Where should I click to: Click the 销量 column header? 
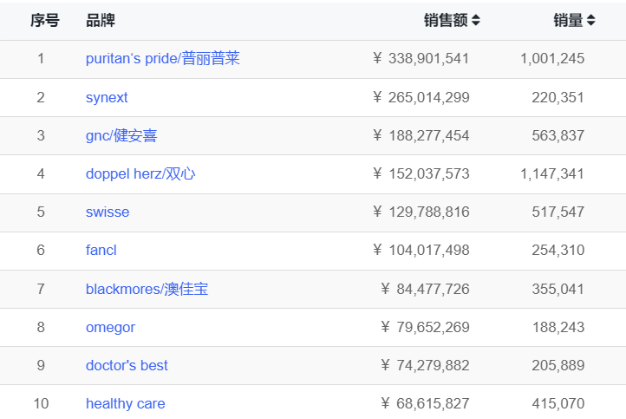pyautogui.click(x=568, y=20)
